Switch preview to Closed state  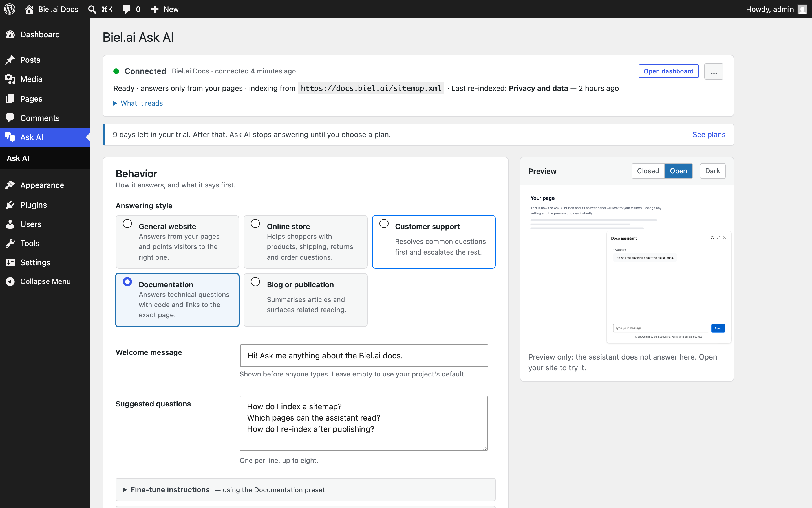pos(648,171)
